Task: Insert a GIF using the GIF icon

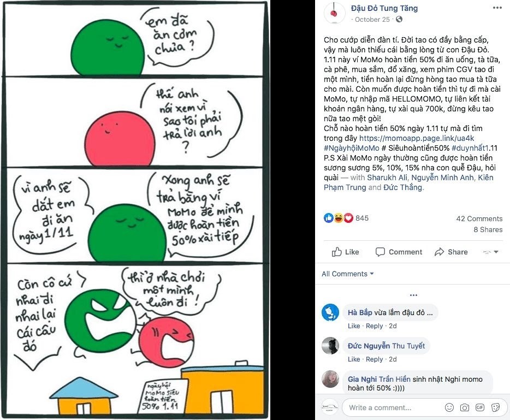Action: 480,407
